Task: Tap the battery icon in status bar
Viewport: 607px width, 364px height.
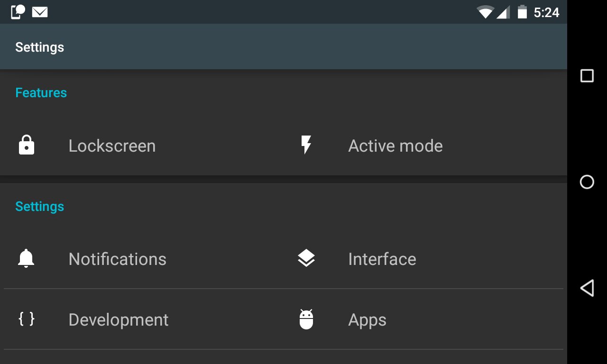Action: [522, 12]
